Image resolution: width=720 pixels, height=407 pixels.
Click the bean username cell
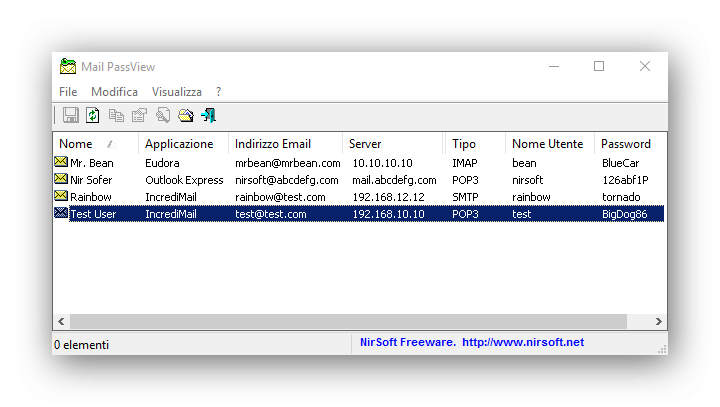click(524, 163)
